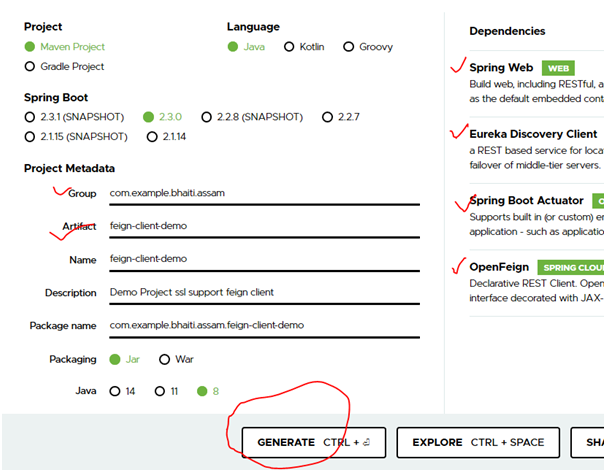Click the Language section heading
This screenshot has height=471, width=608.
tap(253, 27)
